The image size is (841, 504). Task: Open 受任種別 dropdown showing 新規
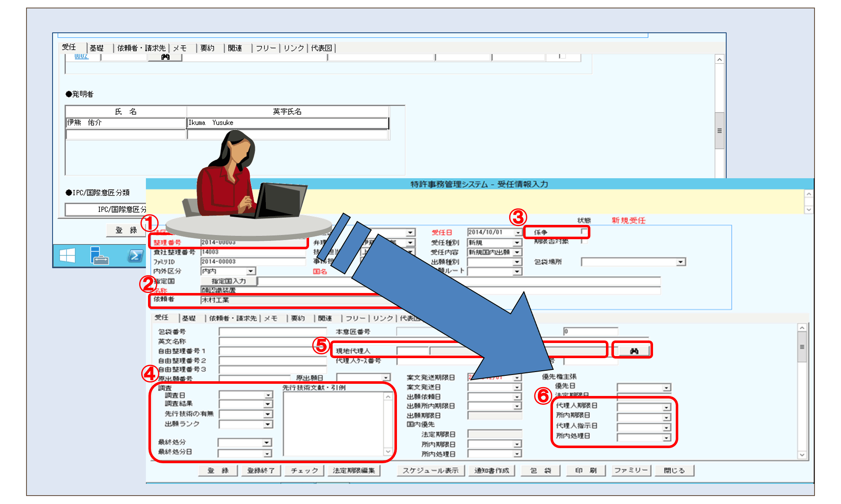(517, 243)
